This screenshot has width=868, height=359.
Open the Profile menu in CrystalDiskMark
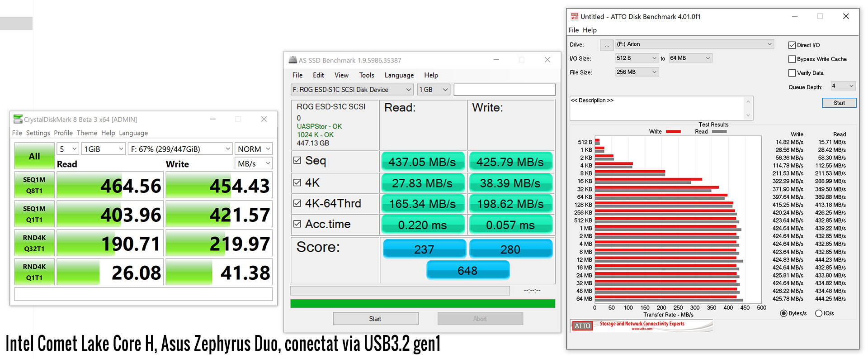coord(63,133)
